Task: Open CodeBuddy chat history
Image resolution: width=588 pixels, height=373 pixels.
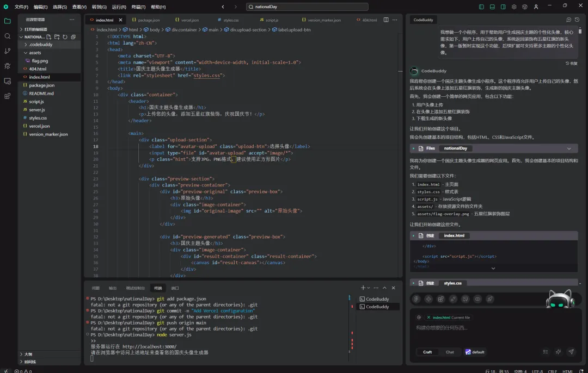Action: coord(577,20)
